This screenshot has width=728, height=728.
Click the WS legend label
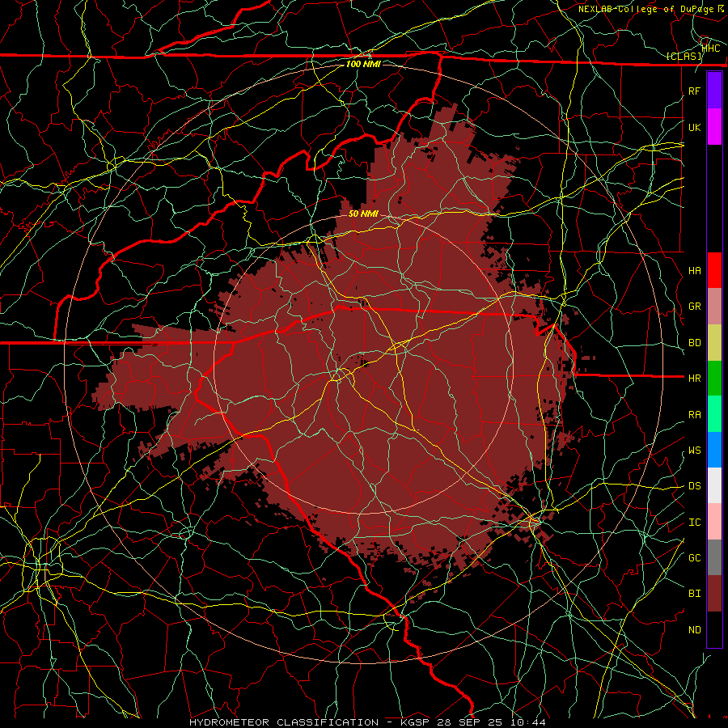tap(694, 450)
